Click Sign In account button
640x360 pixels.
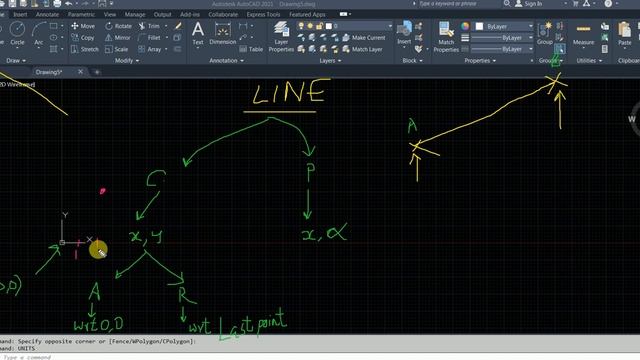529,4
